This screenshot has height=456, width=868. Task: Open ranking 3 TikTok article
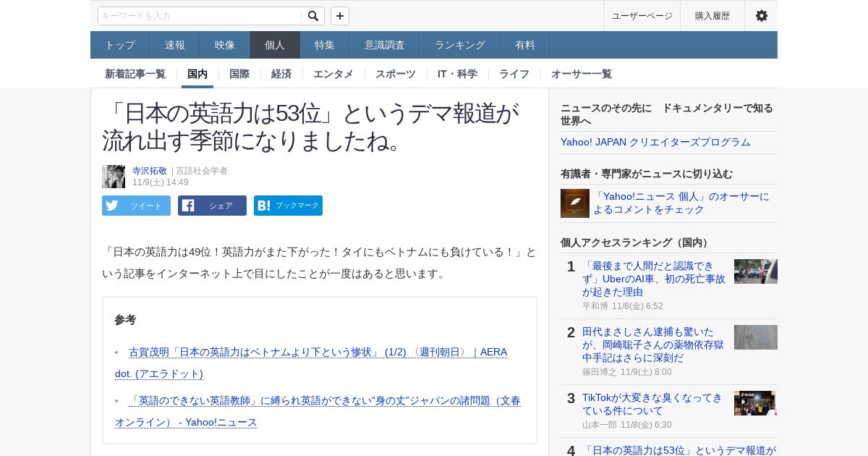click(652, 404)
